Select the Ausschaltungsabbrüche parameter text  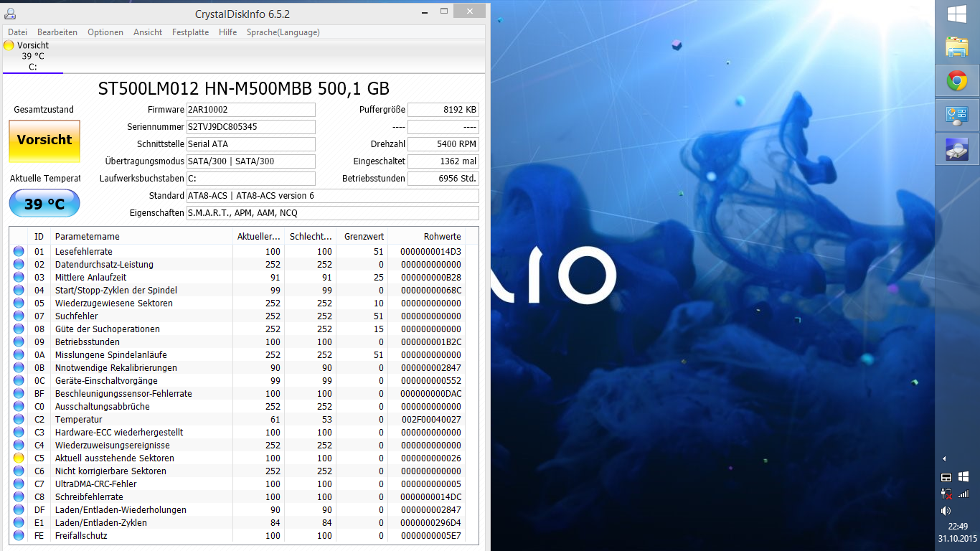[103, 407]
